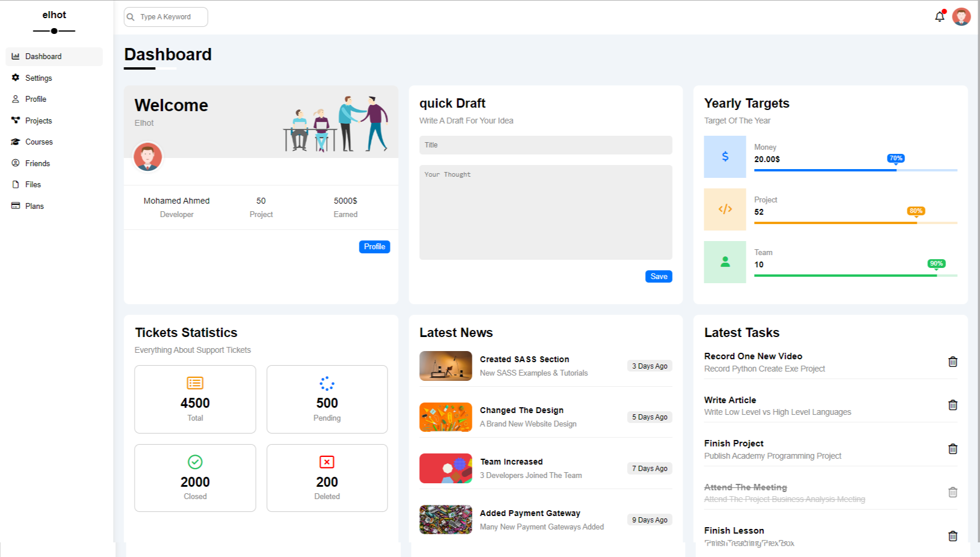Screen dimensions: 980x557
Task: Click the notification bell icon
Action: tap(940, 17)
